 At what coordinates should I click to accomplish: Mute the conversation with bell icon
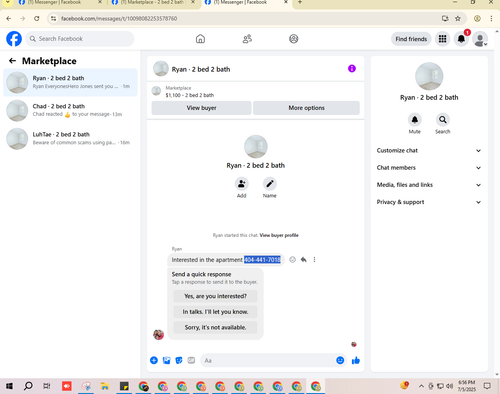415,120
